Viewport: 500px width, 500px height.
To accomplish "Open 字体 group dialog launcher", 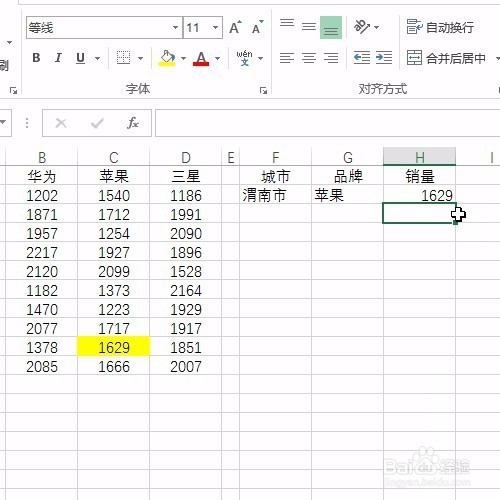I will tap(263, 90).
